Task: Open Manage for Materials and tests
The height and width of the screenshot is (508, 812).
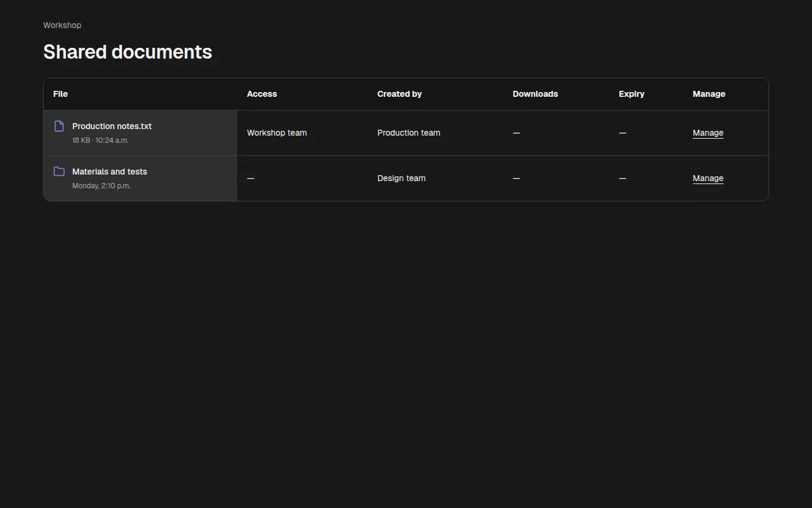Action: point(708,178)
